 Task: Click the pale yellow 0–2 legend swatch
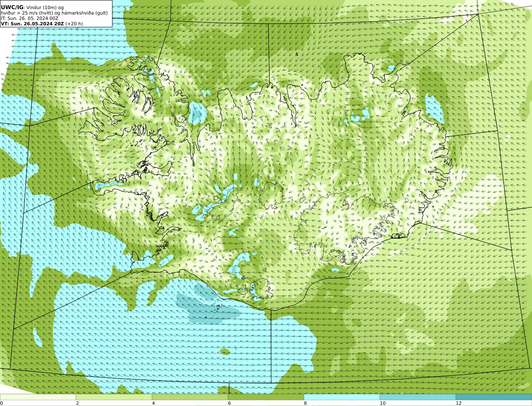pyautogui.click(x=38, y=397)
